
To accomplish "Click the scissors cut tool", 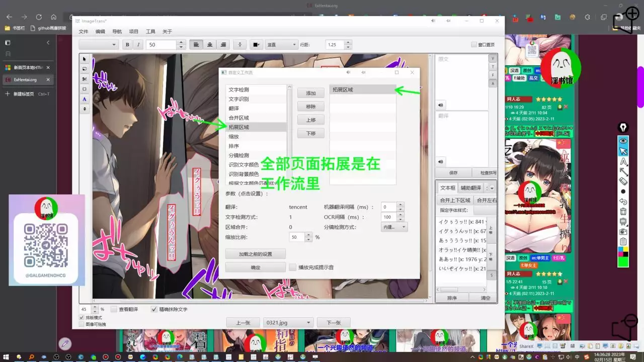I will 84,79.
